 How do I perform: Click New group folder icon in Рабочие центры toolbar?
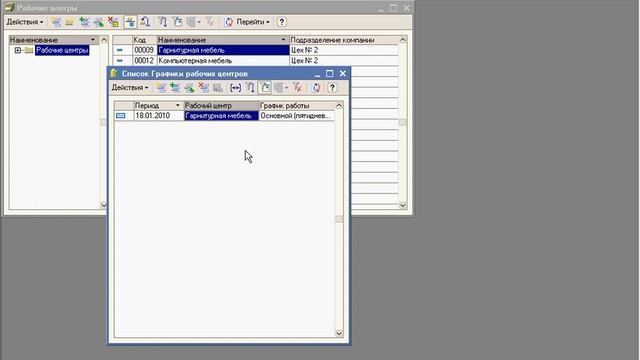tap(69, 22)
